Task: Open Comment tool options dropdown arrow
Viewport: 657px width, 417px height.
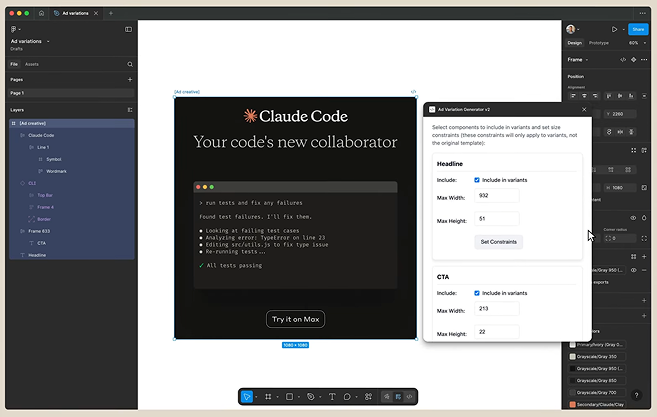Action: tap(356, 397)
